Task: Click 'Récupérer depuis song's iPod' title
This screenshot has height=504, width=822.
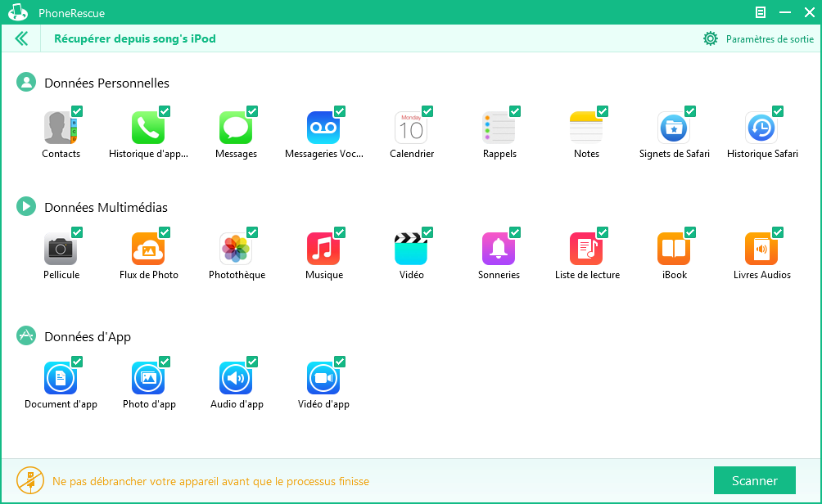Action: tap(135, 38)
